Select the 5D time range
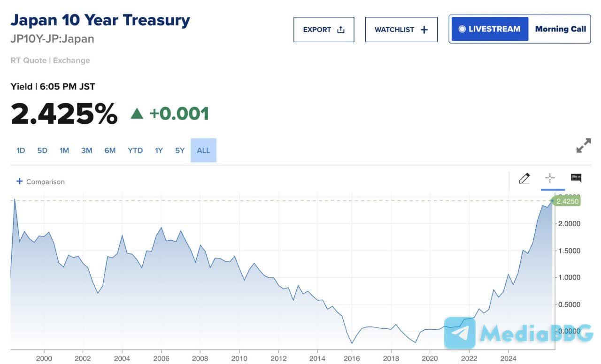Image resolution: width=601 pixels, height=364 pixels. tap(42, 151)
